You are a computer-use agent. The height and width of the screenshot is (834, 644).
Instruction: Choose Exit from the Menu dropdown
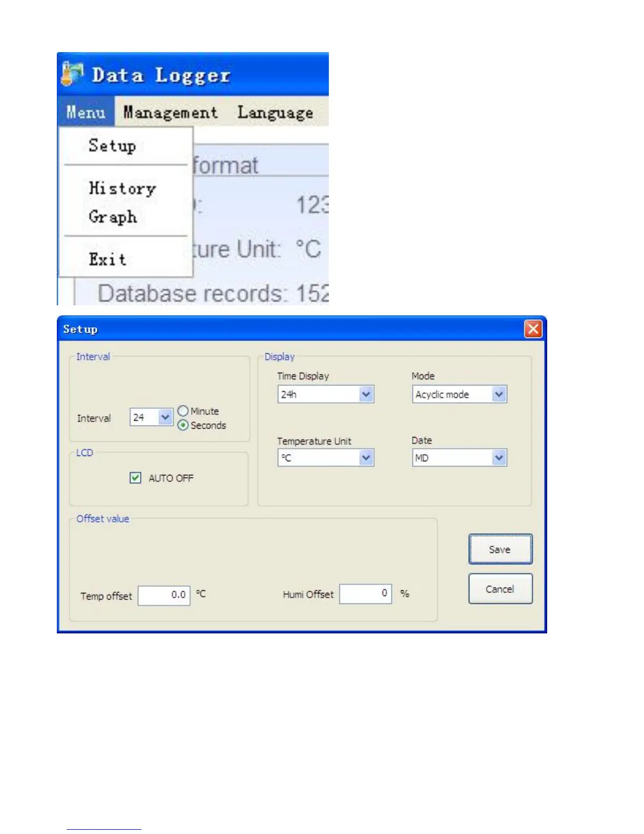coord(107,259)
